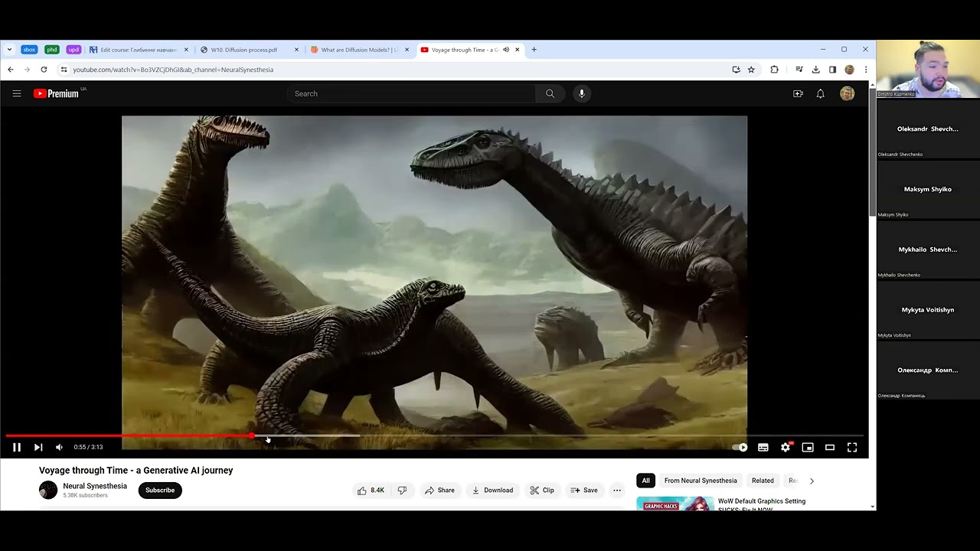980x551 pixels.
Task: Open the YouTube account avatar menu
Action: coord(847,93)
